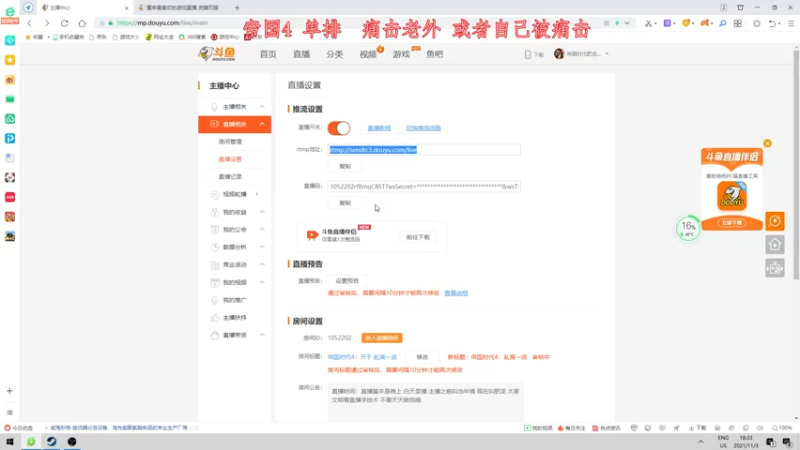Open the black circle app in taskbar

point(72,442)
